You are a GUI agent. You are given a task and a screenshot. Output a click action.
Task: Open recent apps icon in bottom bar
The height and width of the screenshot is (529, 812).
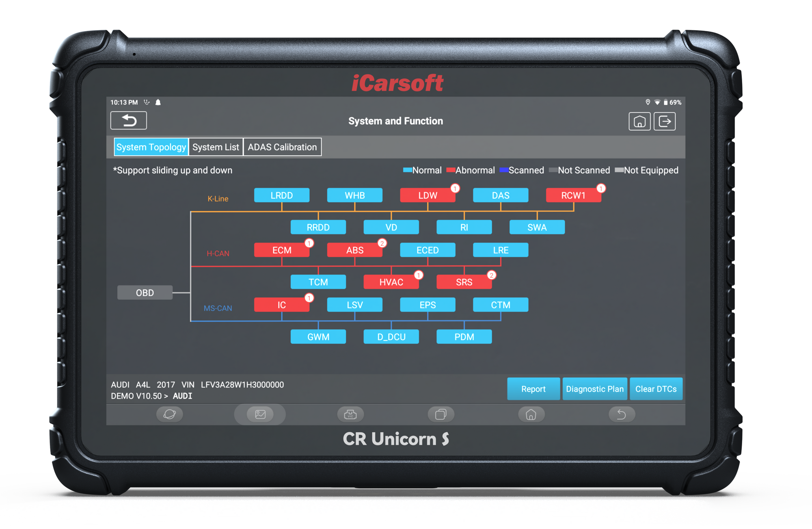[x=441, y=414]
